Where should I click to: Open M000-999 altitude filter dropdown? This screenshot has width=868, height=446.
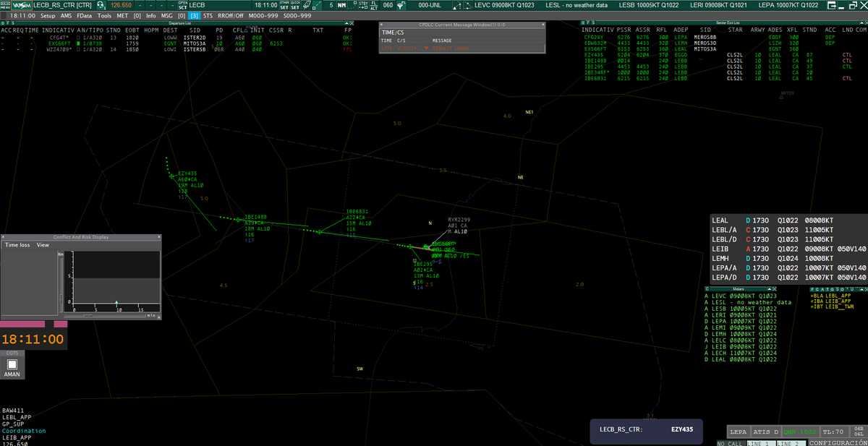(x=263, y=15)
